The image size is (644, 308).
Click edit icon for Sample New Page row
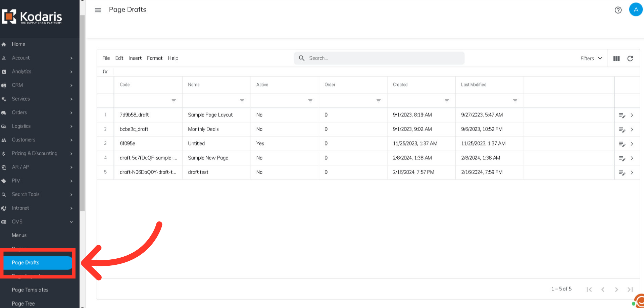pyautogui.click(x=622, y=158)
